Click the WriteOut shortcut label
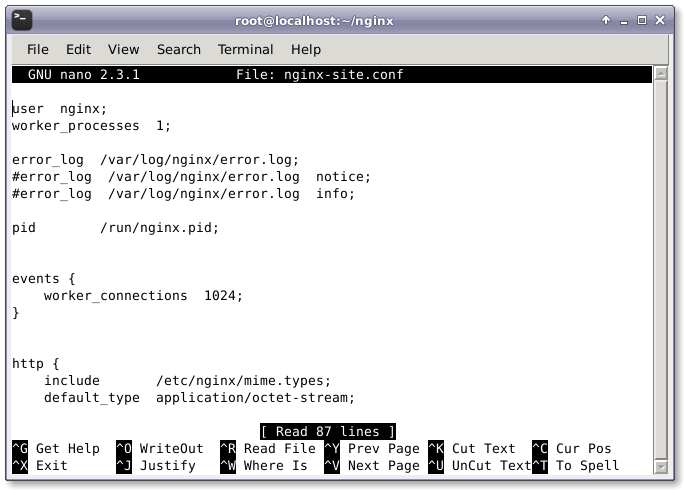Image resolution: width=684 pixels, height=490 pixels. point(171,449)
